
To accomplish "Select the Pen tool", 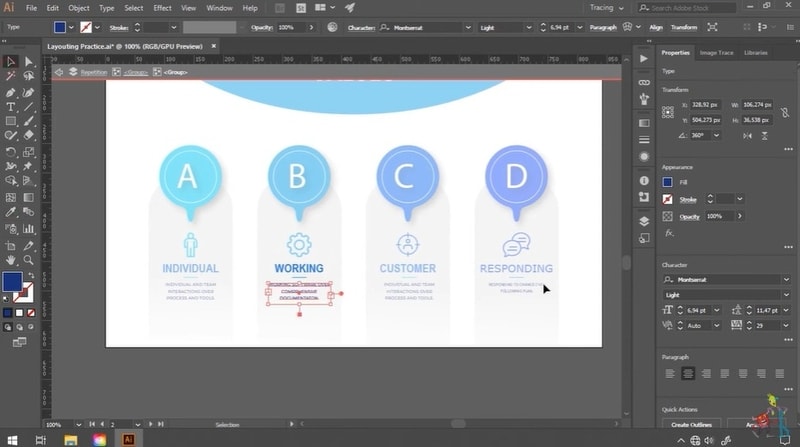I will click(11, 91).
